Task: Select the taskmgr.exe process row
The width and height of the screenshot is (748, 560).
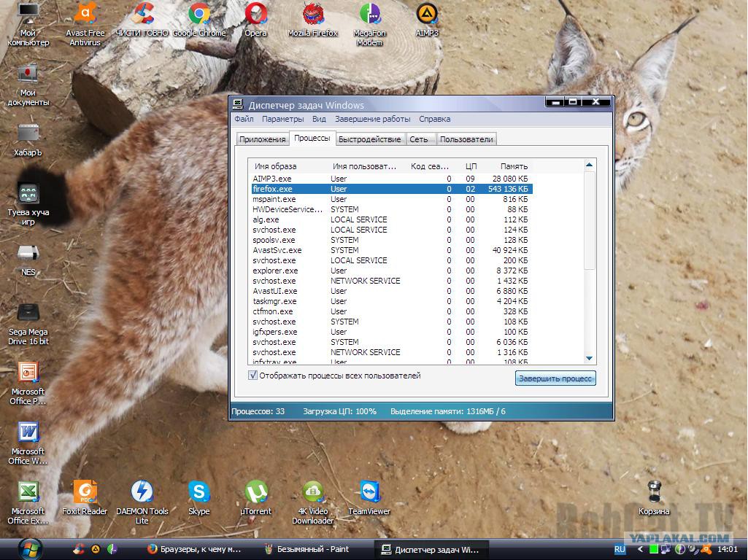Action: pyautogui.click(x=391, y=301)
